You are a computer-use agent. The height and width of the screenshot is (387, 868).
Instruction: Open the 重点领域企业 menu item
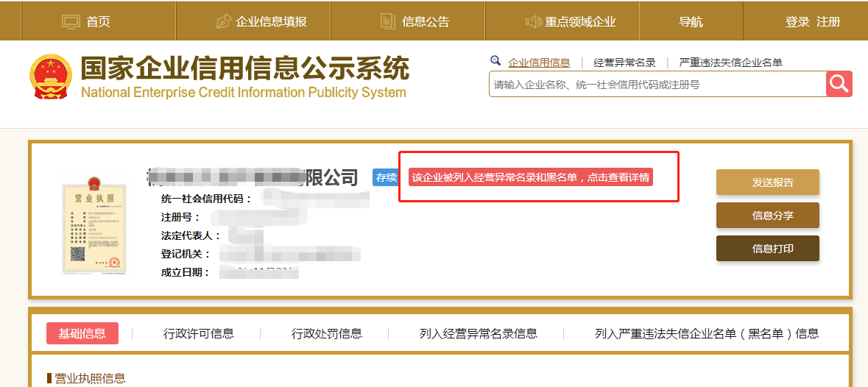[580, 21]
